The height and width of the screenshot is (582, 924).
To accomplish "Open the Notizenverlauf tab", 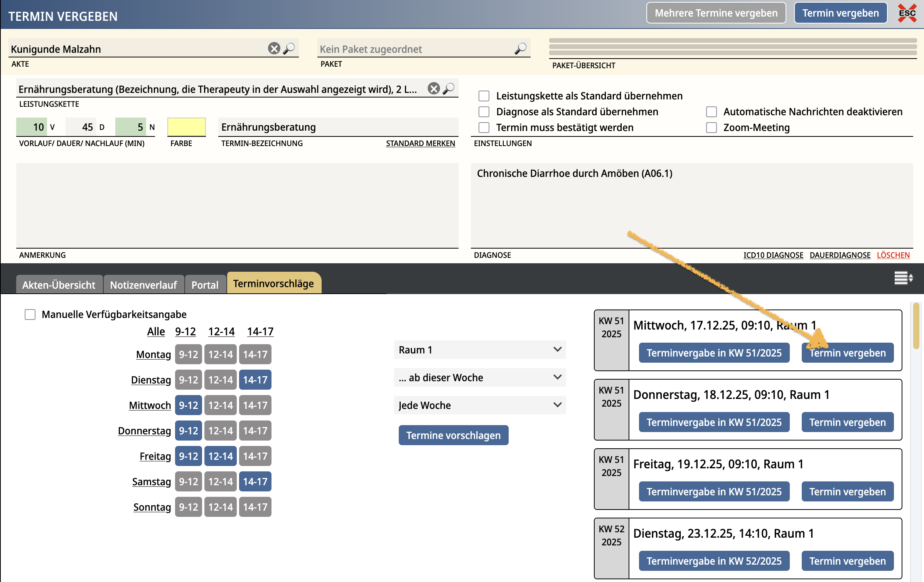I will tap(143, 285).
